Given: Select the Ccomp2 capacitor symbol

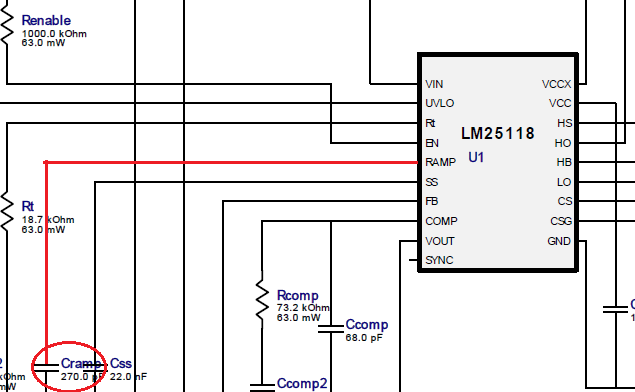Looking at the screenshot, I should (x=262, y=388).
